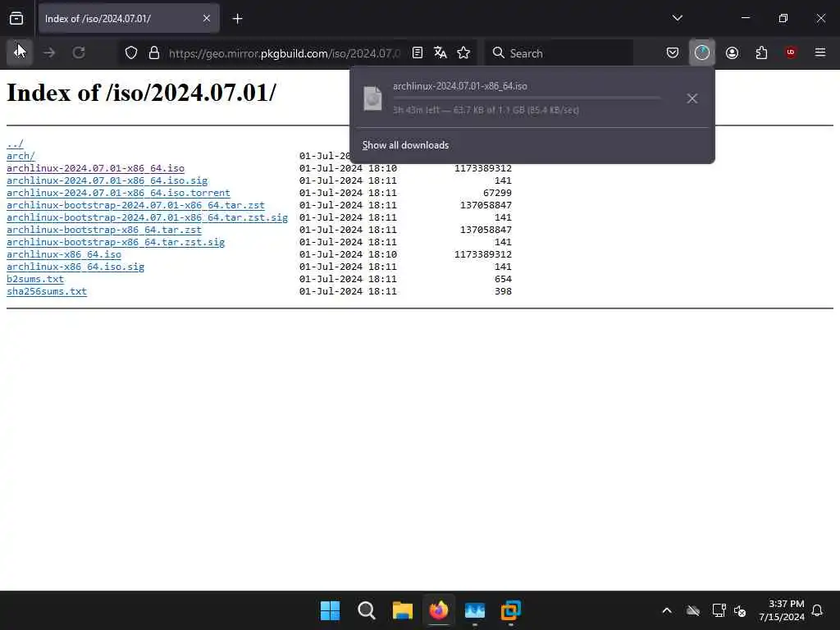Screen dimensions: 840x630
Task: Reload the current page
Action: [x=79, y=52]
